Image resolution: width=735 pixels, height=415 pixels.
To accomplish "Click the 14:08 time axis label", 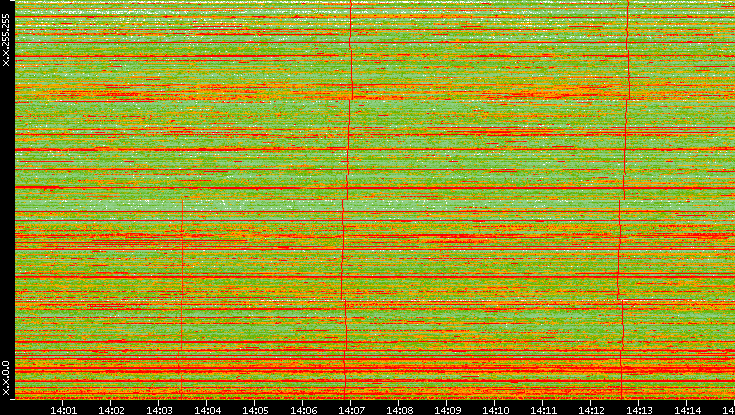I will click(x=399, y=410).
